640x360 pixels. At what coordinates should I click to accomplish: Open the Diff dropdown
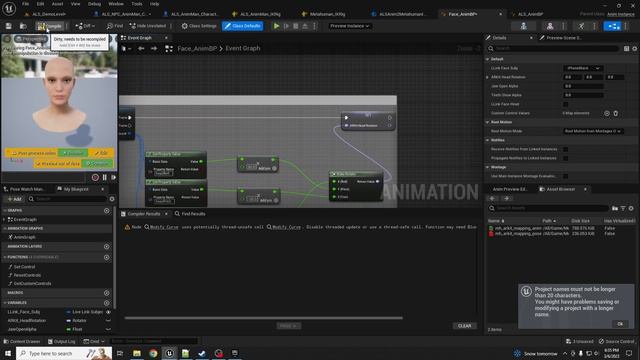[85, 26]
